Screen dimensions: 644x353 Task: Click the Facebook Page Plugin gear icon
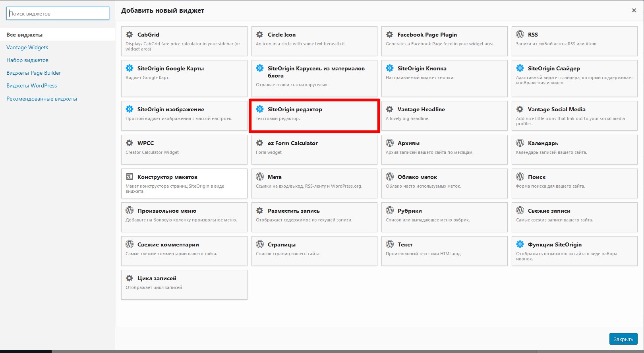[x=390, y=35]
